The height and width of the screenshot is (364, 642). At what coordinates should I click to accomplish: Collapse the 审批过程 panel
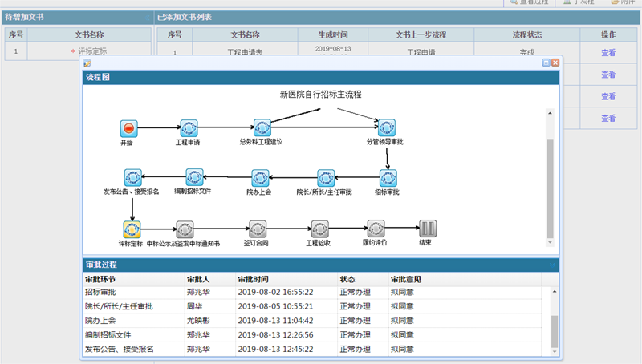[x=552, y=265]
